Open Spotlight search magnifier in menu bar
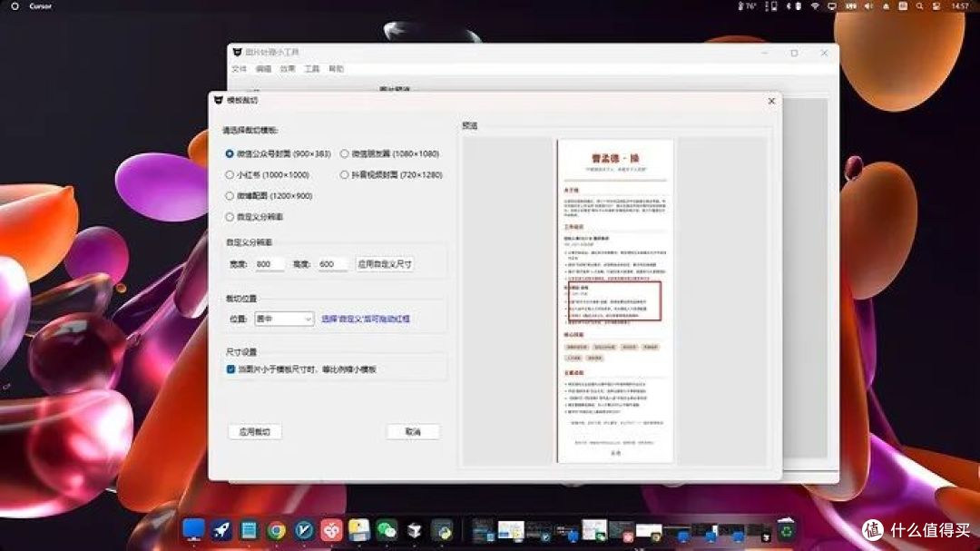The height and width of the screenshot is (551, 980). pyautogui.click(x=919, y=6)
